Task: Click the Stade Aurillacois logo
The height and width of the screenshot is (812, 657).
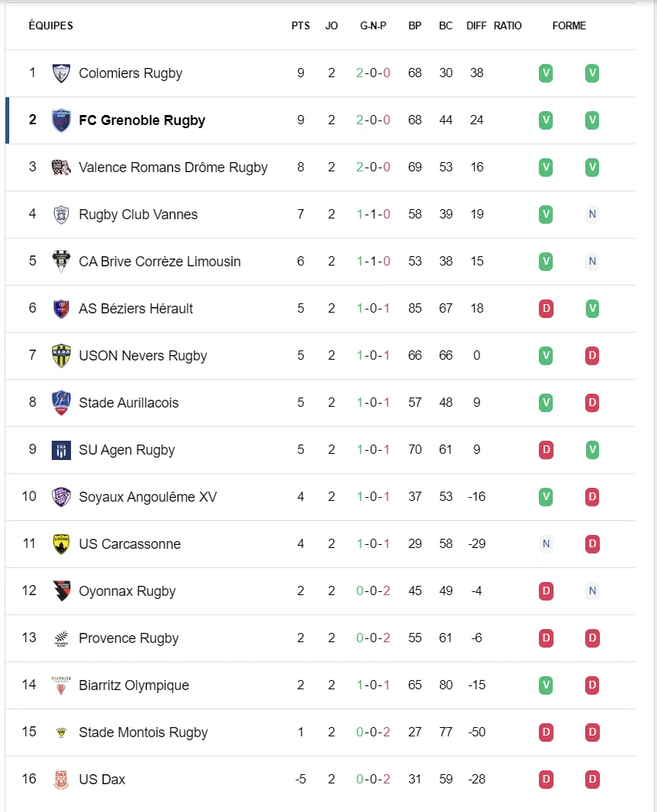Action: (x=61, y=403)
